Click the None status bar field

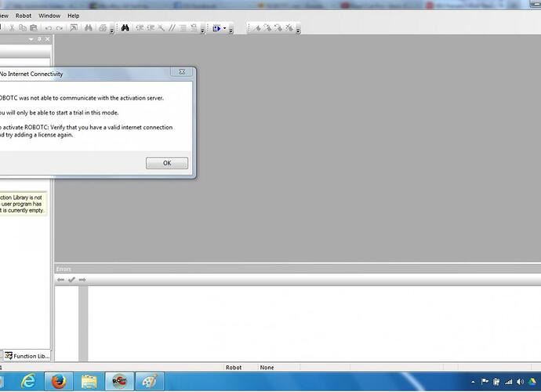pyautogui.click(x=279, y=368)
